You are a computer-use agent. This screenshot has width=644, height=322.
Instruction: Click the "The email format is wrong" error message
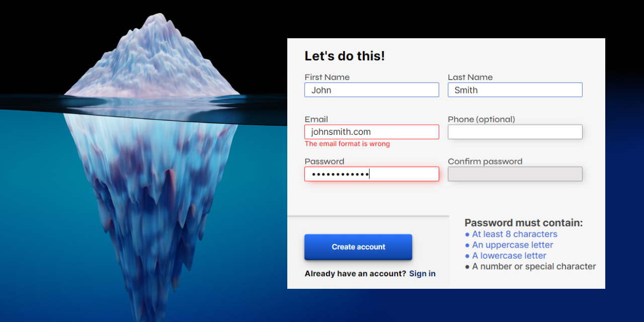click(x=347, y=144)
